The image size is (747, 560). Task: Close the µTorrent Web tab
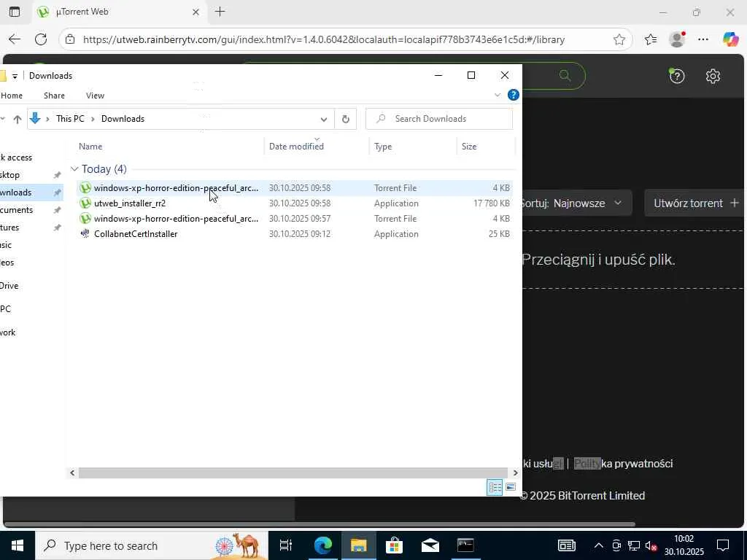[x=196, y=12]
